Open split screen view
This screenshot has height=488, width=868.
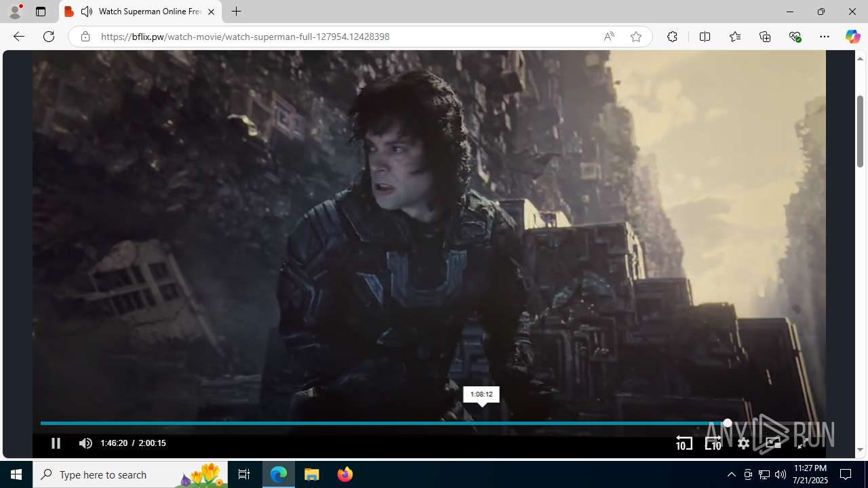tap(705, 37)
